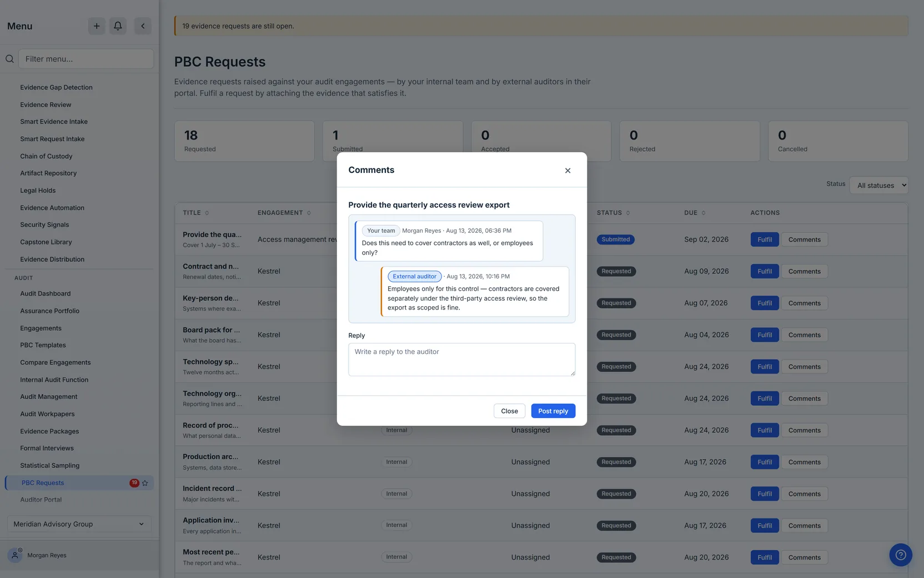Fulfil the Application inv... request
The image size is (924, 578).
click(765, 526)
